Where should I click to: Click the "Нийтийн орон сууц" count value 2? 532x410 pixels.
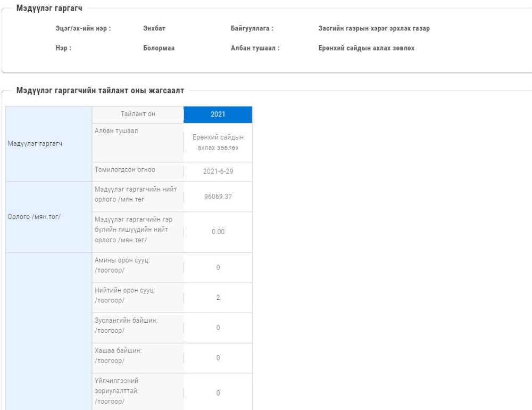[x=218, y=298]
